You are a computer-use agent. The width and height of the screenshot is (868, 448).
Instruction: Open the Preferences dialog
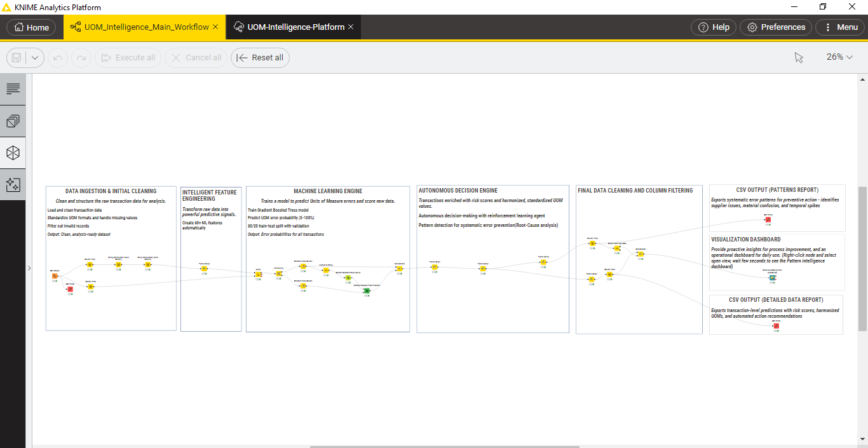[x=776, y=27]
